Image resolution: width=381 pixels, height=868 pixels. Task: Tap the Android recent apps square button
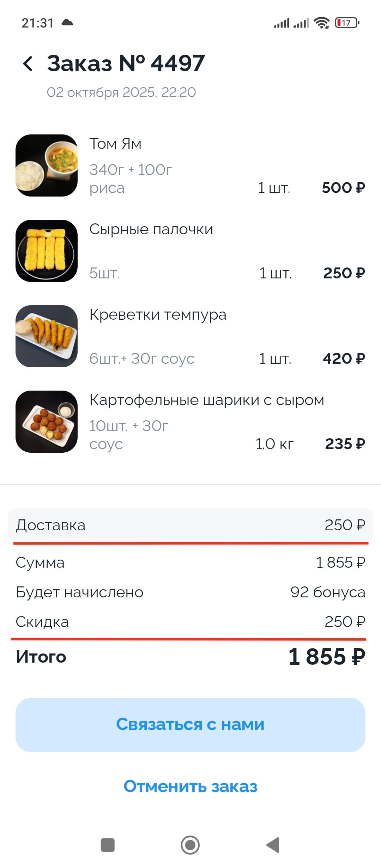click(108, 845)
